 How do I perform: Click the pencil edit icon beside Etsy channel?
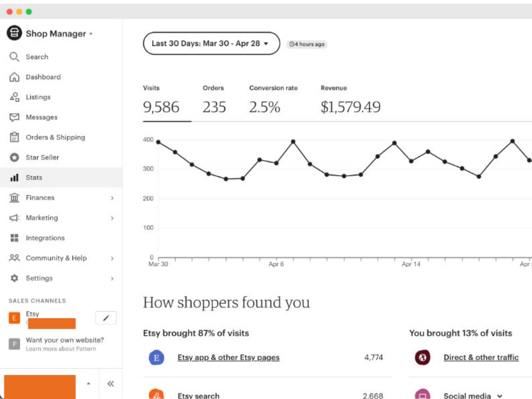106,318
